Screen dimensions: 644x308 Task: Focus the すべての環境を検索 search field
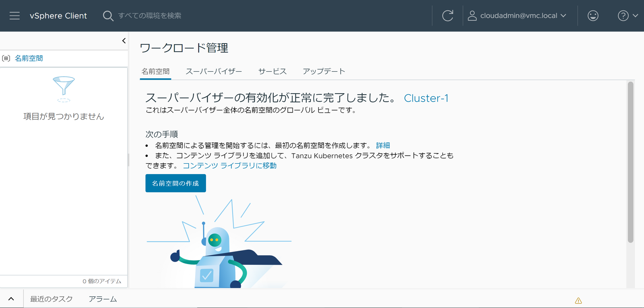[x=150, y=16]
